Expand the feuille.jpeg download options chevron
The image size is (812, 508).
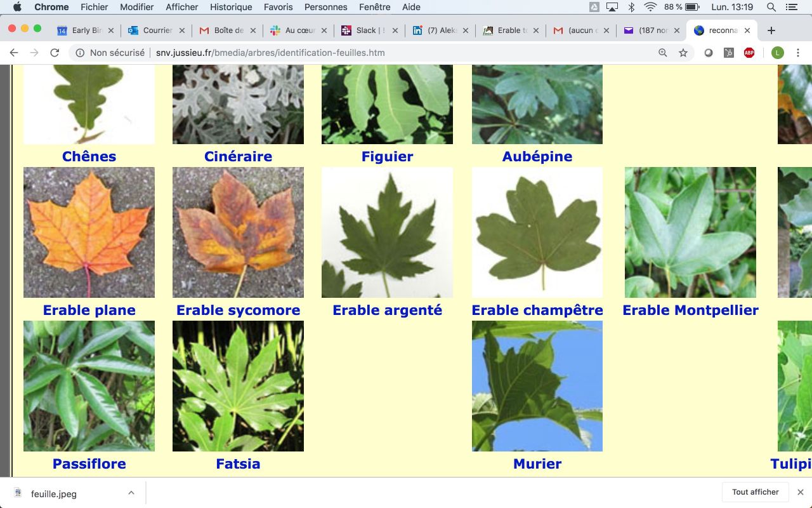point(131,493)
